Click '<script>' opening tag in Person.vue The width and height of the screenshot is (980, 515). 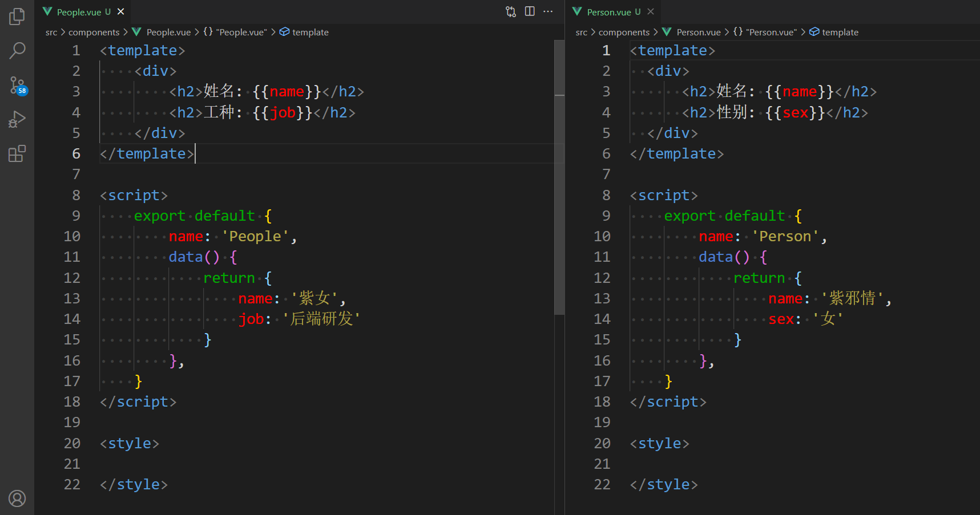(x=664, y=196)
